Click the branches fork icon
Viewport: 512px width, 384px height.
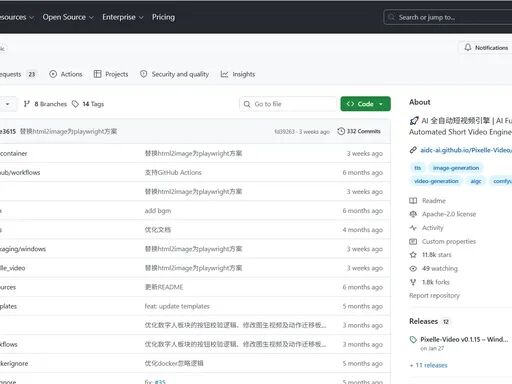27,104
